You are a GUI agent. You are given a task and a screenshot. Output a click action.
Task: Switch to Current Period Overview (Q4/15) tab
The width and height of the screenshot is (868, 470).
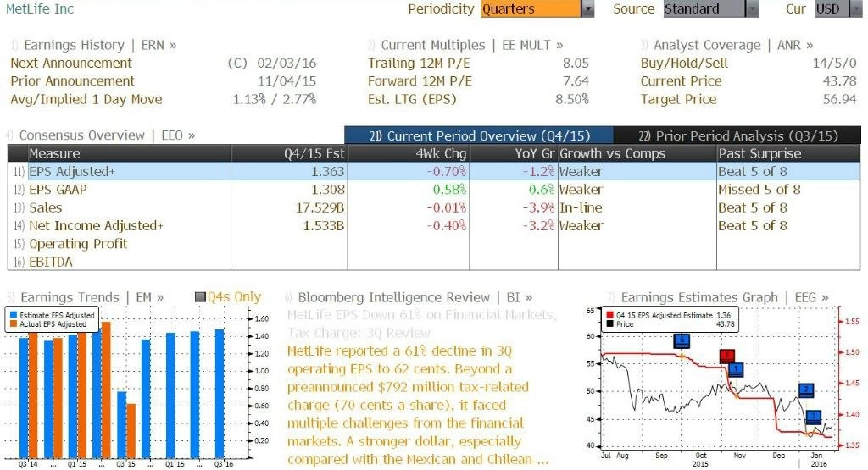[x=479, y=135]
